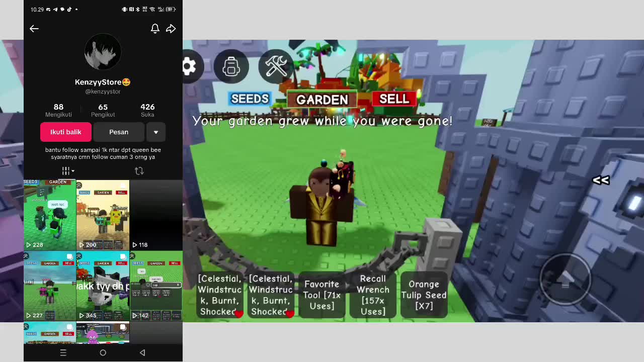Viewport: 644px width, 362px height.
Task: Switch to the reposts tab
Action: [x=139, y=171]
